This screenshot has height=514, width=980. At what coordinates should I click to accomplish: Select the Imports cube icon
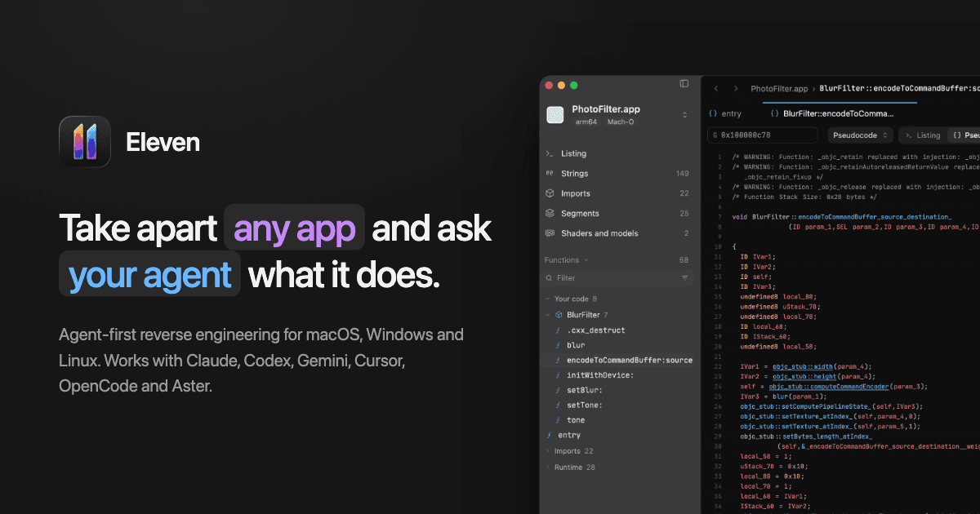pos(550,193)
